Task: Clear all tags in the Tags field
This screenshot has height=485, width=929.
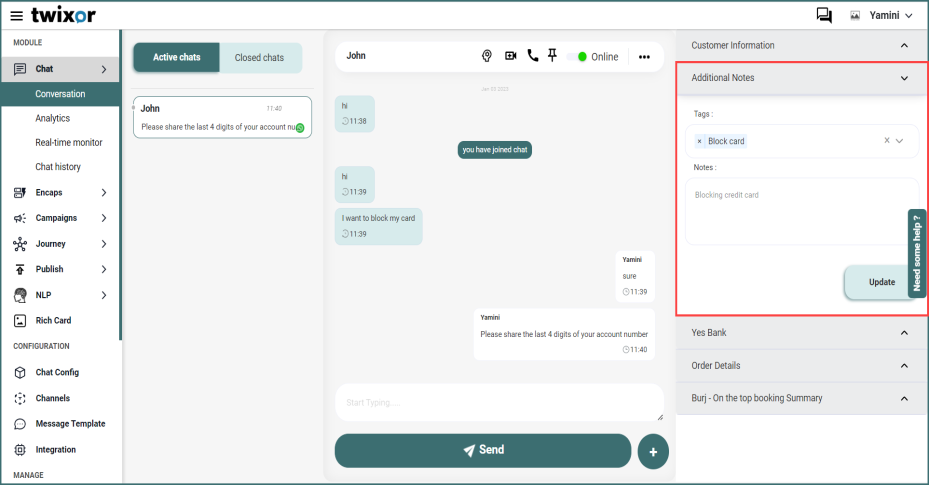Action: click(x=886, y=141)
